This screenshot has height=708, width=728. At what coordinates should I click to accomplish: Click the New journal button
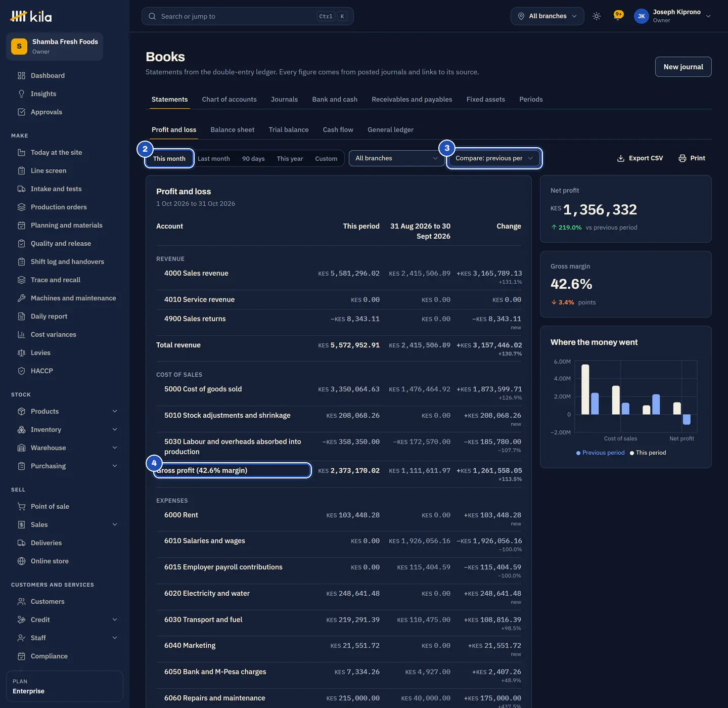point(684,67)
